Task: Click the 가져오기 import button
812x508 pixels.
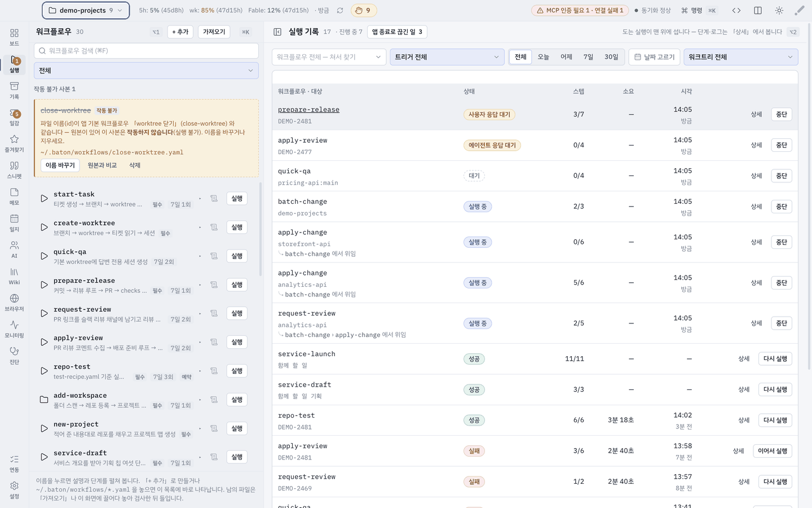Action: point(214,32)
